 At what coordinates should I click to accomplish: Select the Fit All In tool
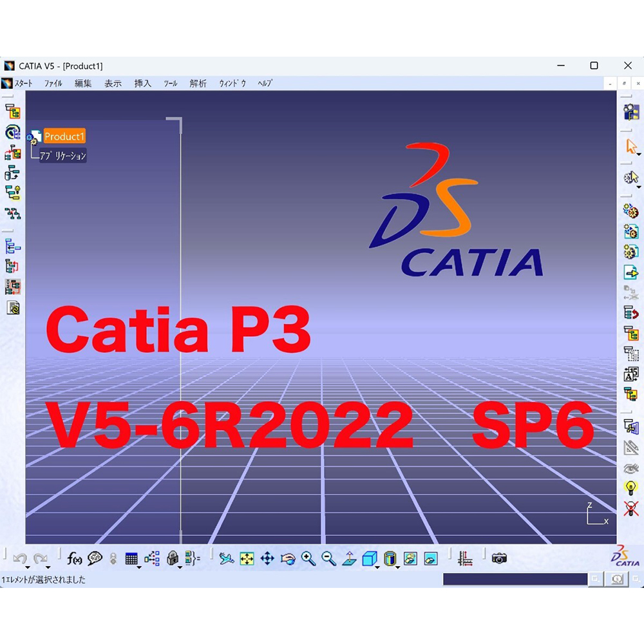click(247, 558)
